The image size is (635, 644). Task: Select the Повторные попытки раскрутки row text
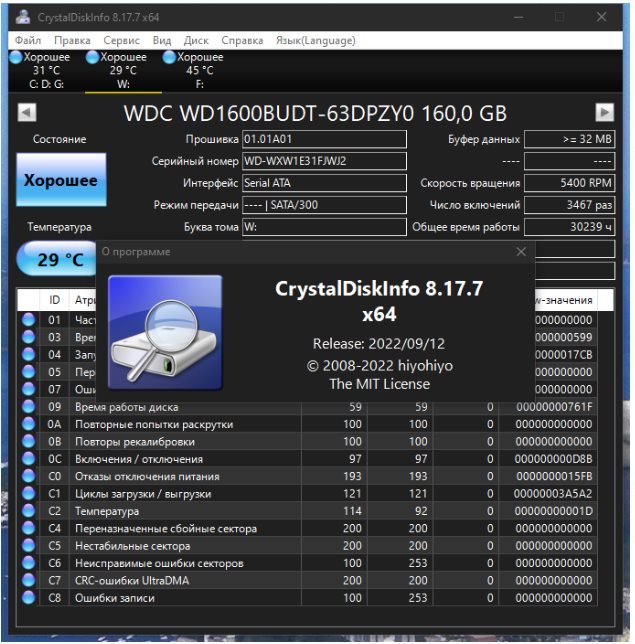tap(154, 424)
